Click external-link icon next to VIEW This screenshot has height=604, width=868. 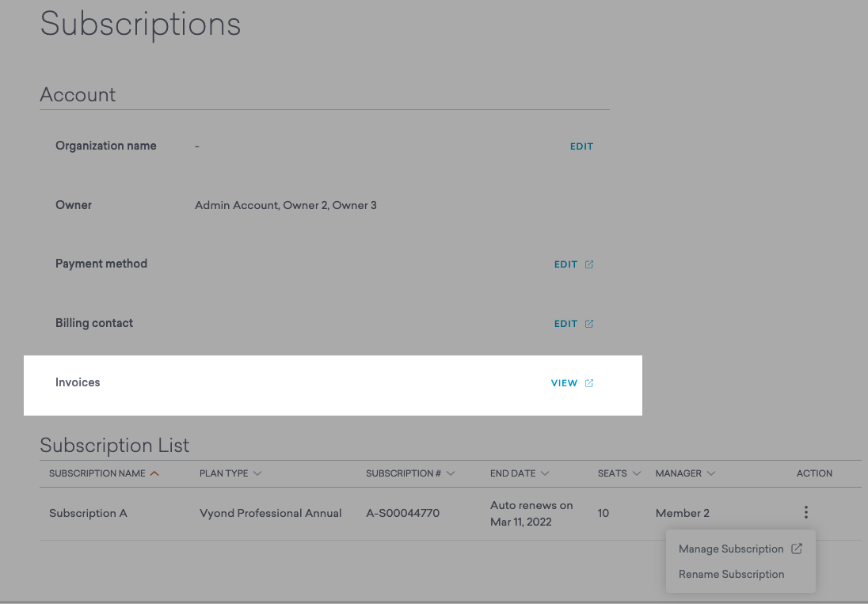[589, 383]
